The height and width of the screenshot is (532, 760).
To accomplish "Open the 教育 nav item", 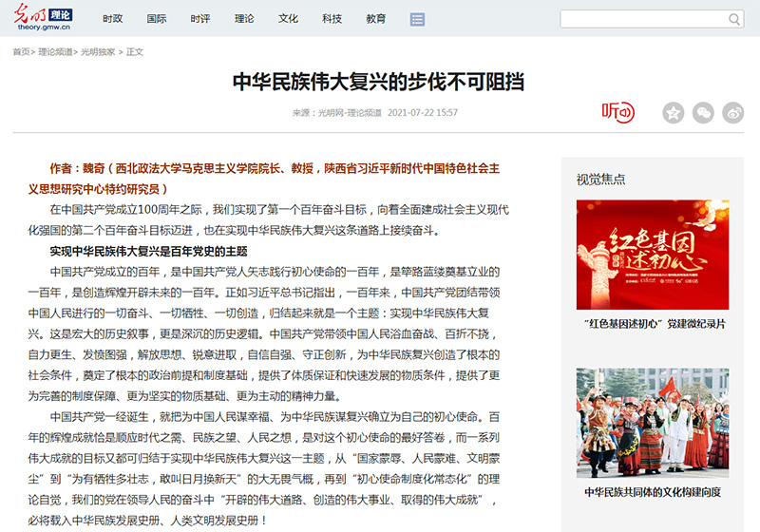I will tap(375, 19).
